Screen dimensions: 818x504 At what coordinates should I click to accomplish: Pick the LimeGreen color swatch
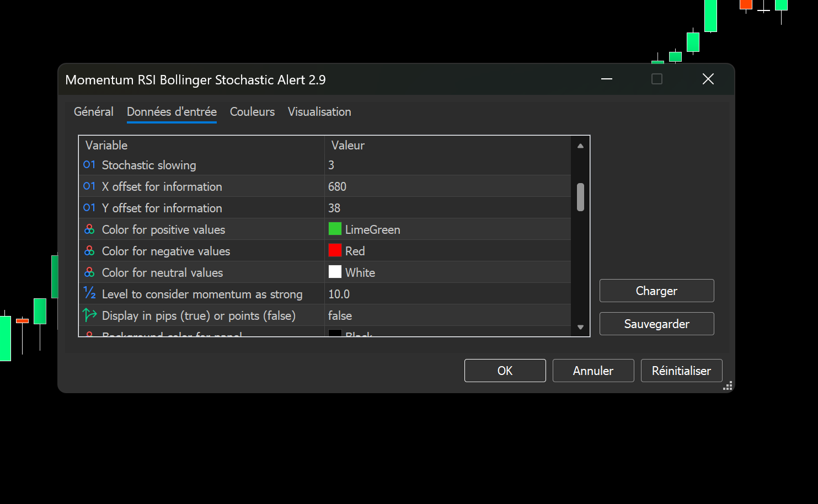pyautogui.click(x=335, y=229)
